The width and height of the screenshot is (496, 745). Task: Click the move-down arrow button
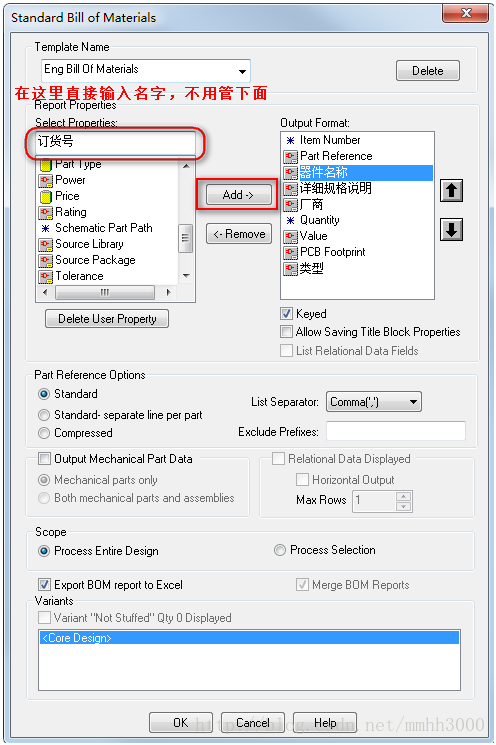coord(451,230)
